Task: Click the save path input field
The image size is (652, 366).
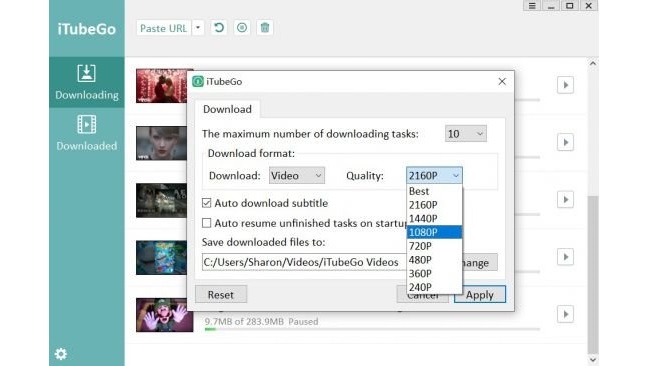Action: coord(304,262)
